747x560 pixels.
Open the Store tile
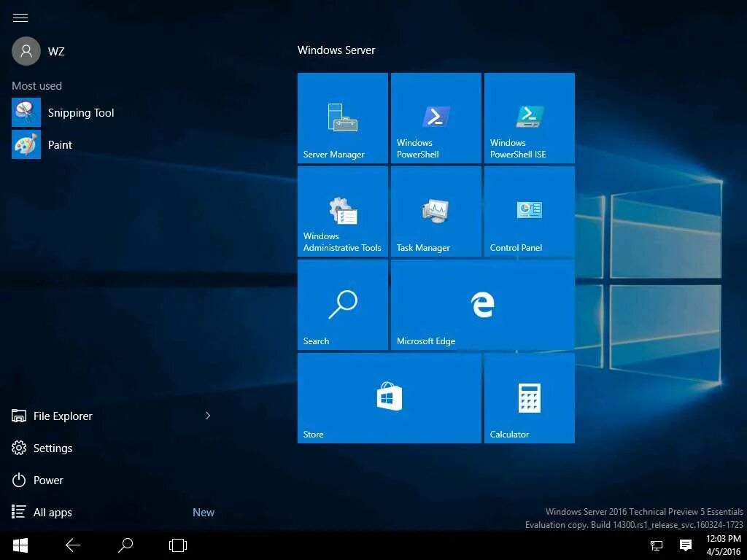click(x=390, y=398)
